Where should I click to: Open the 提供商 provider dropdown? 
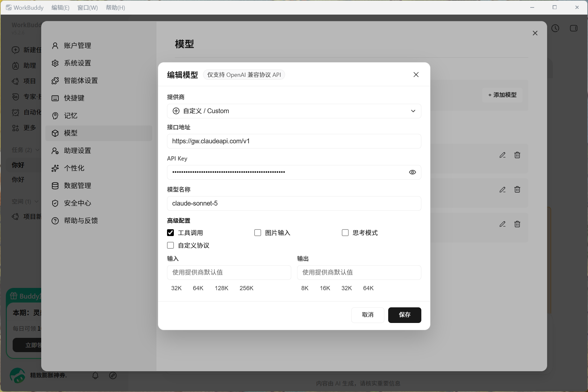click(294, 111)
